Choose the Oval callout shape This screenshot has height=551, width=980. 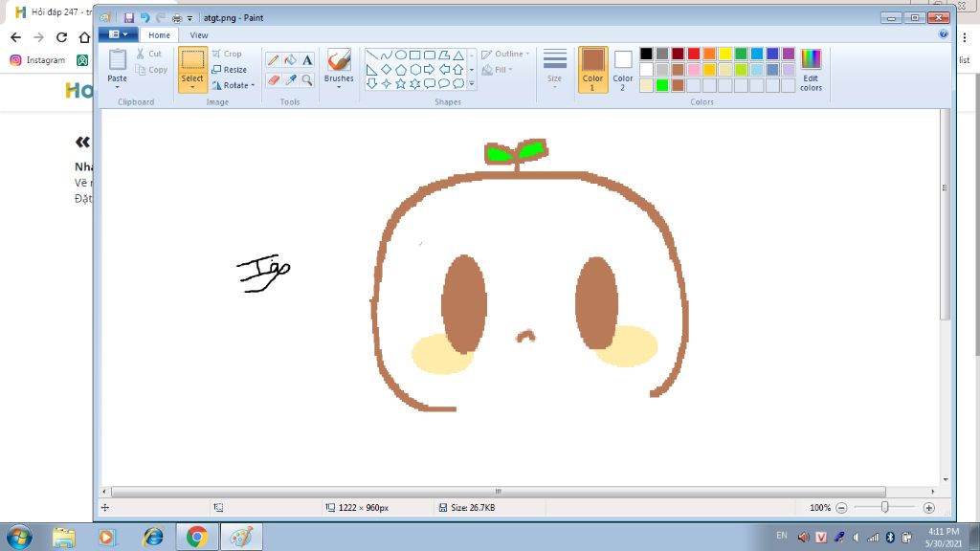444,84
